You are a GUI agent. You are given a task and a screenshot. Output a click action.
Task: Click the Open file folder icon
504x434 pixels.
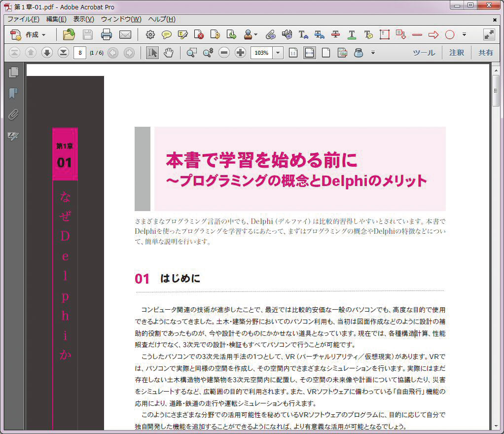69,35
